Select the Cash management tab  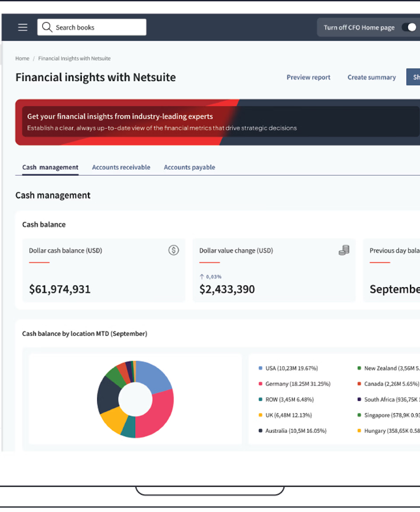pos(50,167)
